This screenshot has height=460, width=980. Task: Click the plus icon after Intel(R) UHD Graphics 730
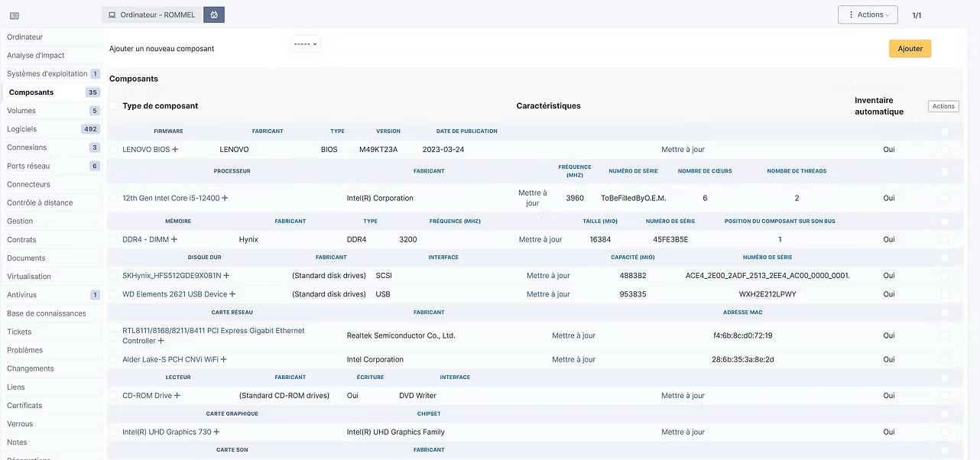click(217, 431)
